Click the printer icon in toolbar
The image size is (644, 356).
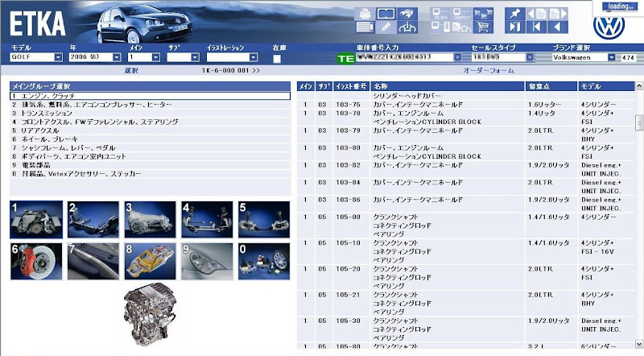point(365,14)
